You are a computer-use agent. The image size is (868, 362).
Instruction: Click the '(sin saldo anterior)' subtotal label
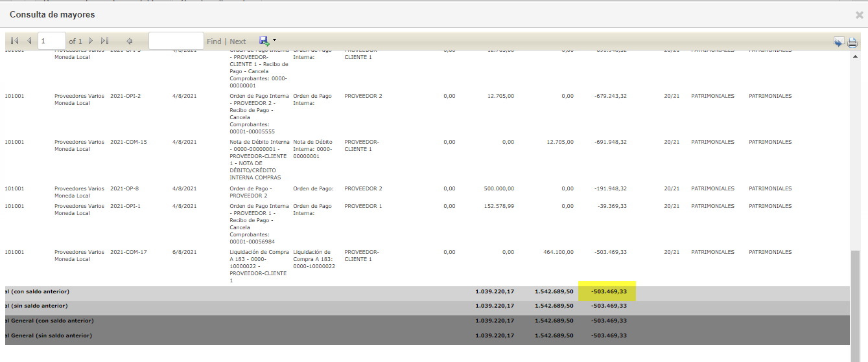pos(36,306)
